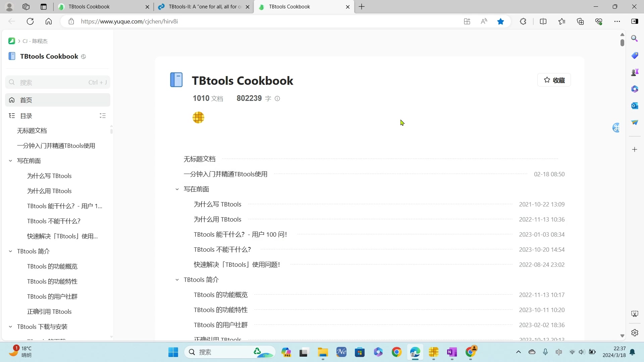644x362 pixels.
Task: Collapse the 写在前面 section in sidebar
Action: coord(10,161)
